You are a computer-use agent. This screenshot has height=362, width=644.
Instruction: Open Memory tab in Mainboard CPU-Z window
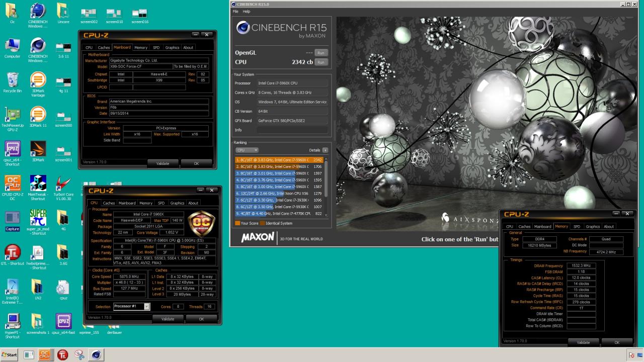tap(141, 48)
